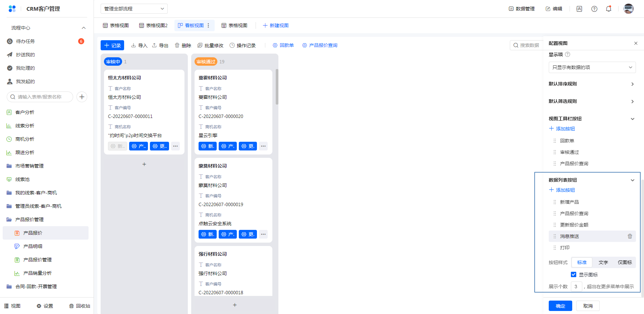
Task: Click the 操作记录 clock icon button
Action: (x=243, y=46)
